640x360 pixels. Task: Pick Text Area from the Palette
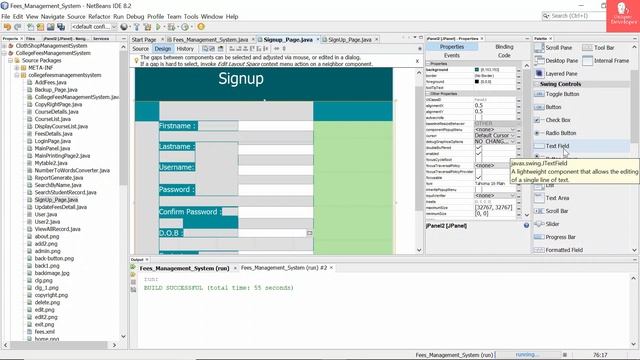(551, 198)
